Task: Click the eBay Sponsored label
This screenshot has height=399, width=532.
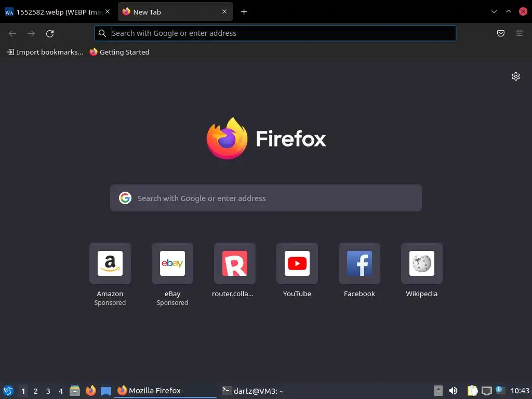Action: point(172,303)
